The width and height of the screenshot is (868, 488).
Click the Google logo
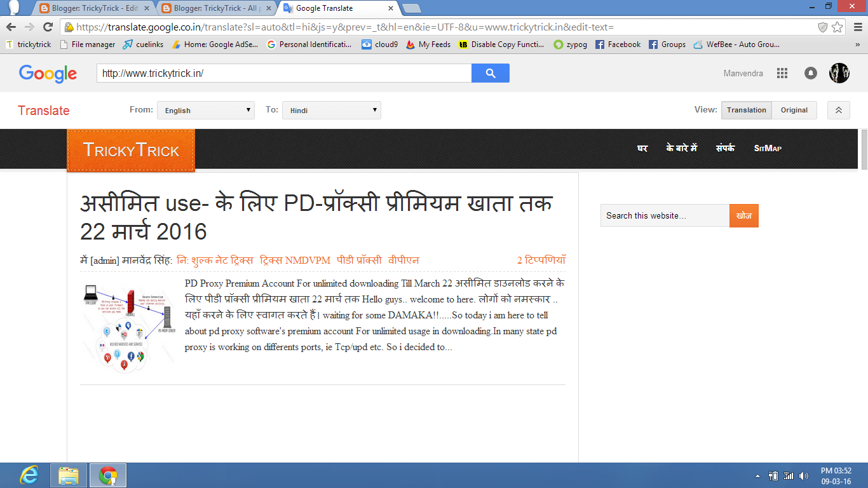(x=48, y=74)
